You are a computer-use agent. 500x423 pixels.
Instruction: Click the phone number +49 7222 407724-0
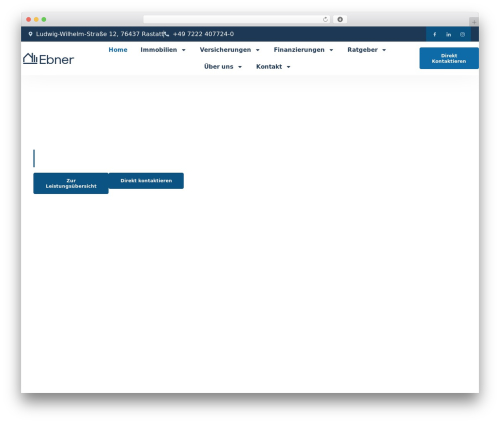tap(203, 34)
